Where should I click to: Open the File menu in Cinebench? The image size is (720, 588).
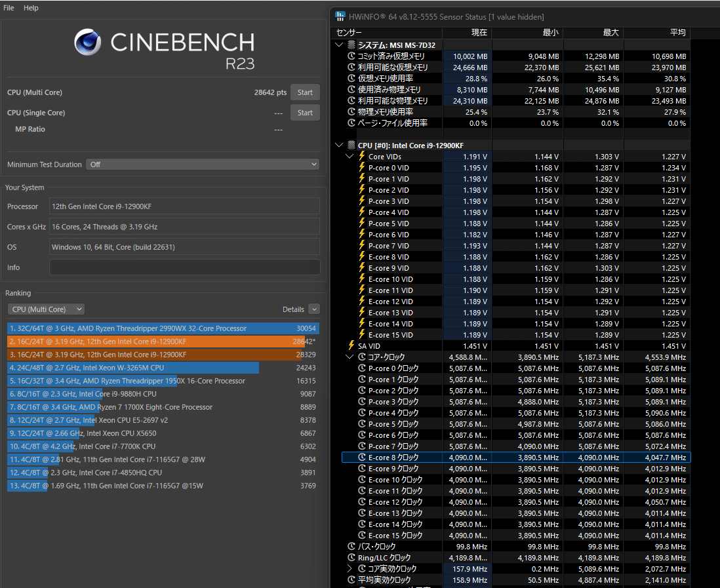point(9,8)
